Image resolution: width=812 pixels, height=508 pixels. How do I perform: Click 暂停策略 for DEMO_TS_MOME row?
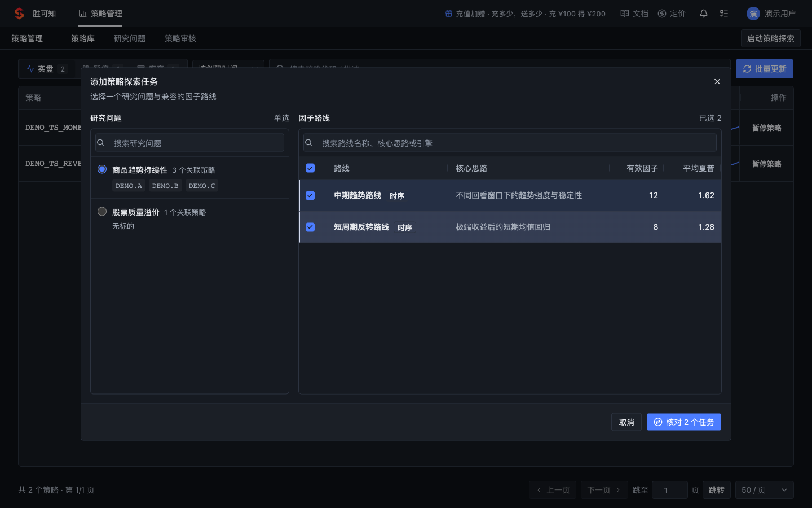pos(766,128)
